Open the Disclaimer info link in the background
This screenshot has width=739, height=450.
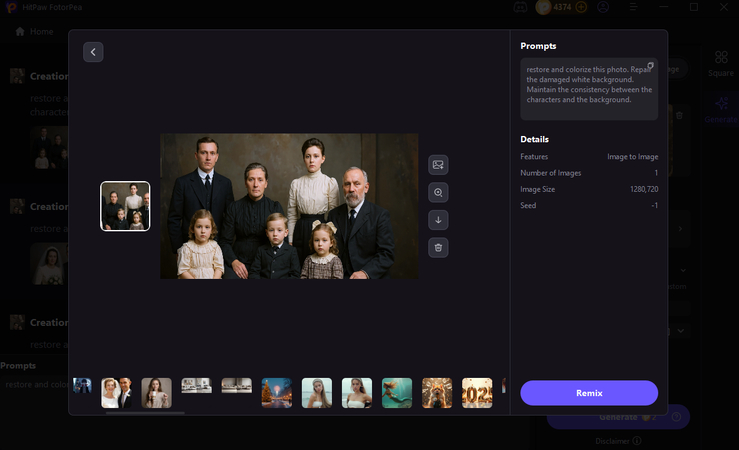coord(618,441)
